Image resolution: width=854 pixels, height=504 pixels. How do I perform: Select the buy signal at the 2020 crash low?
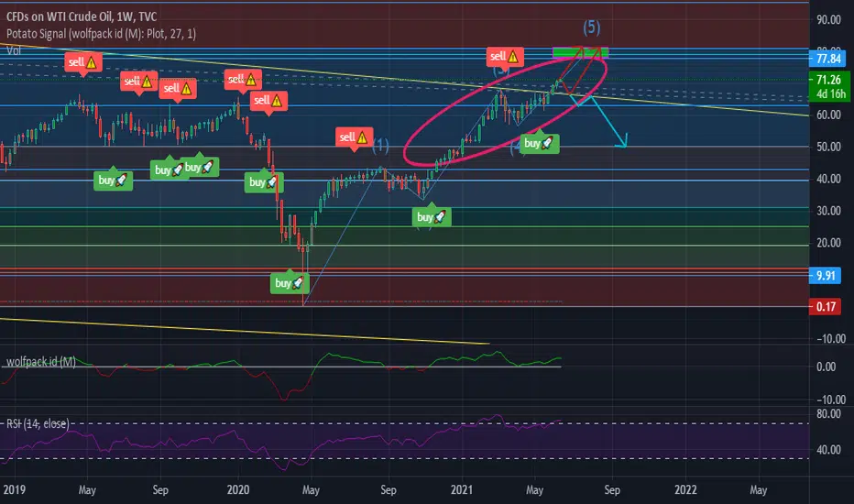pos(290,283)
